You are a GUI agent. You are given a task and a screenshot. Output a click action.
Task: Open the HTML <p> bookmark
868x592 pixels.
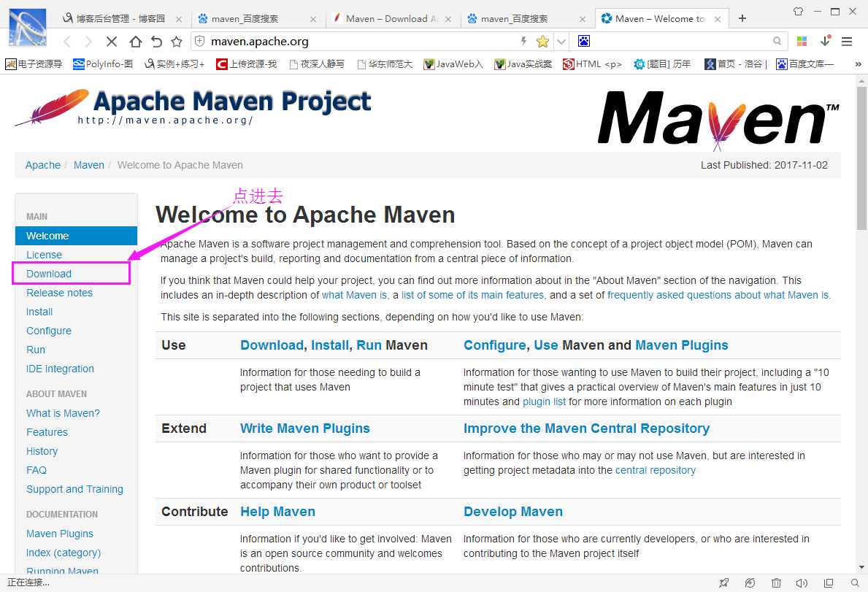tap(592, 64)
